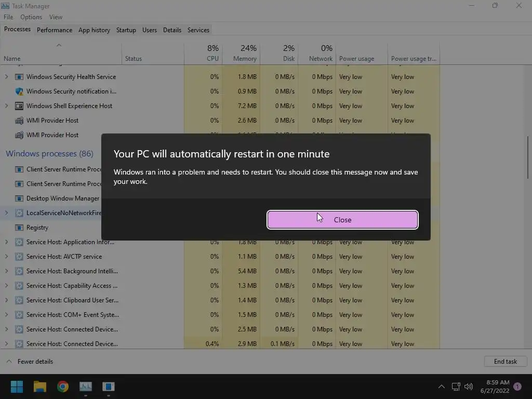Expand Service Host: Application Information row

pyautogui.click(x=6, y=242)
